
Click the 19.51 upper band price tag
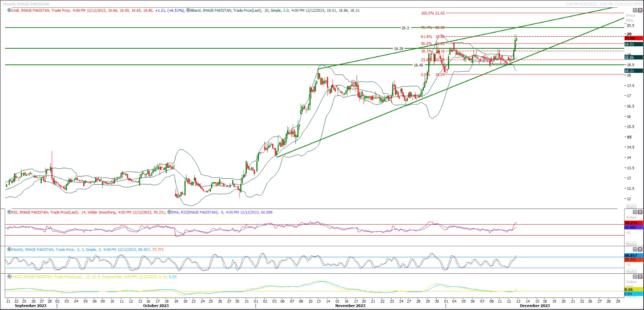633,44
